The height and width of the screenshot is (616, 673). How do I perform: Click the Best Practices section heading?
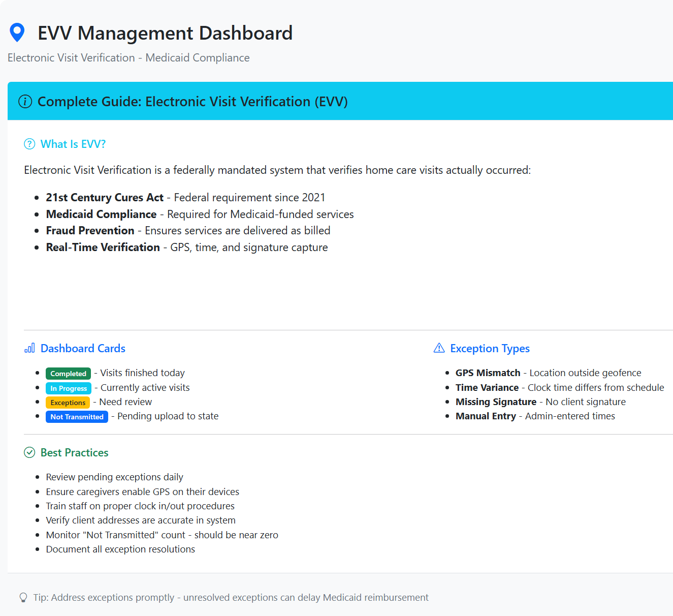74,452
